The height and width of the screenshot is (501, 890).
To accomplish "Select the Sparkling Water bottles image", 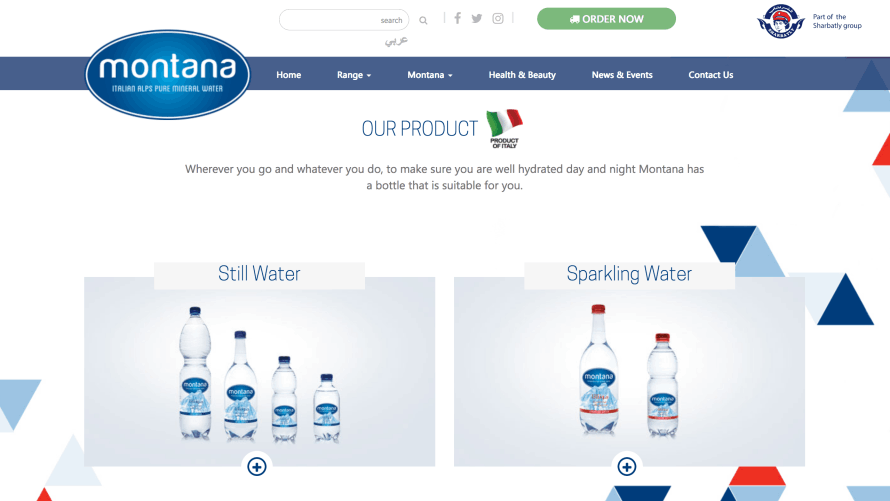I will [629, 372].
